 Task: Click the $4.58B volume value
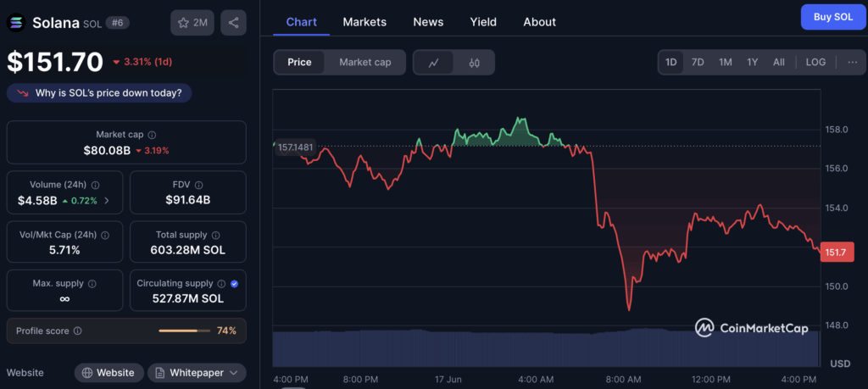click(37, 200)
